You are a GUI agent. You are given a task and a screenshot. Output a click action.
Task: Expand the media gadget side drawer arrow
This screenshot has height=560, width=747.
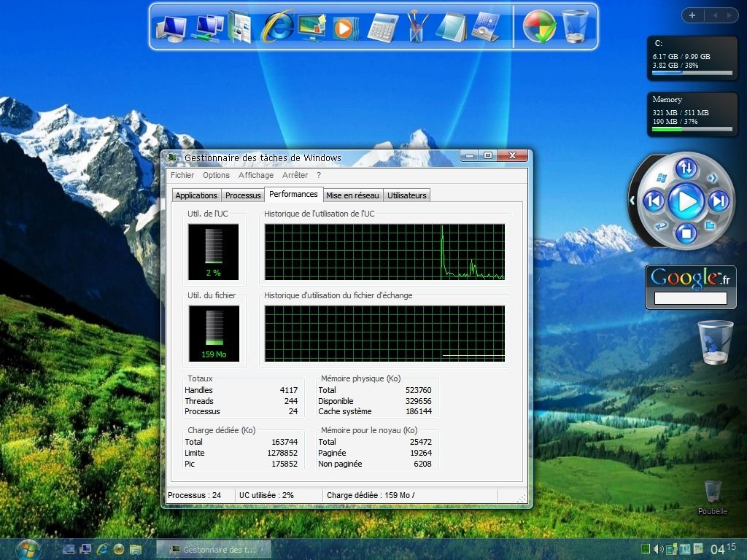point(632,201)
